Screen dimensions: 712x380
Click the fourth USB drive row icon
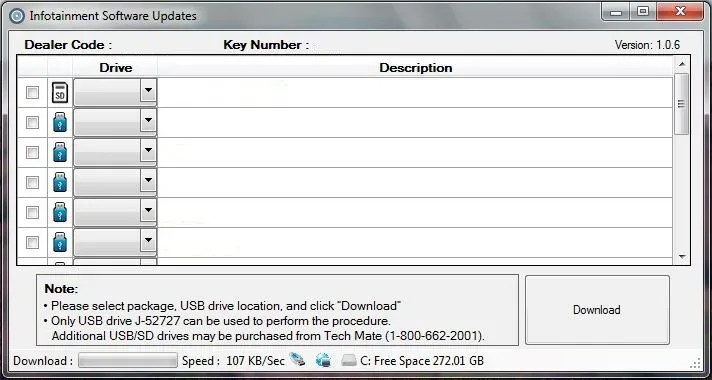pos(60,212)
